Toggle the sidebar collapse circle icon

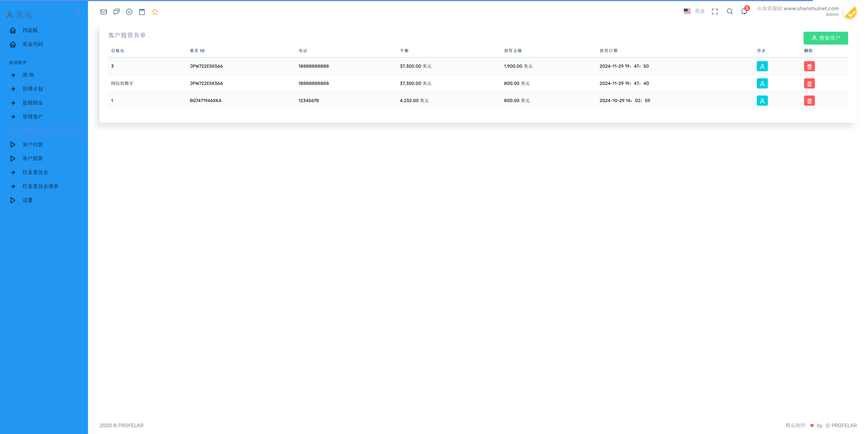[77, 12]
